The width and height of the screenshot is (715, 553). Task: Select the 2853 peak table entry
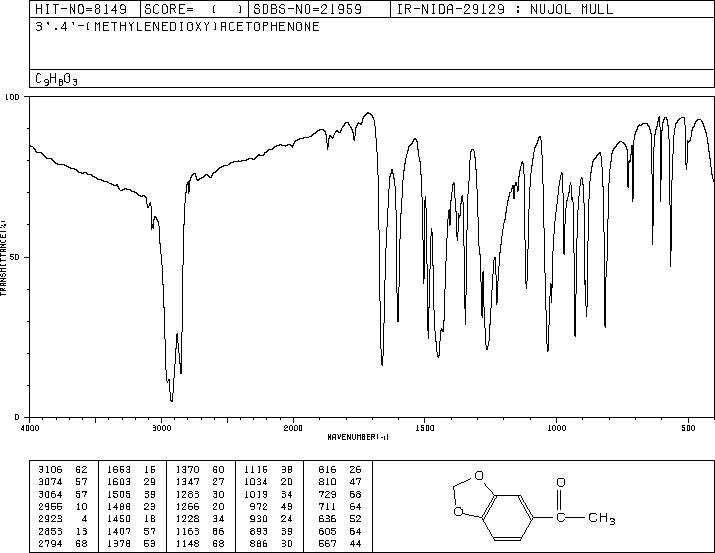[62, 532]
